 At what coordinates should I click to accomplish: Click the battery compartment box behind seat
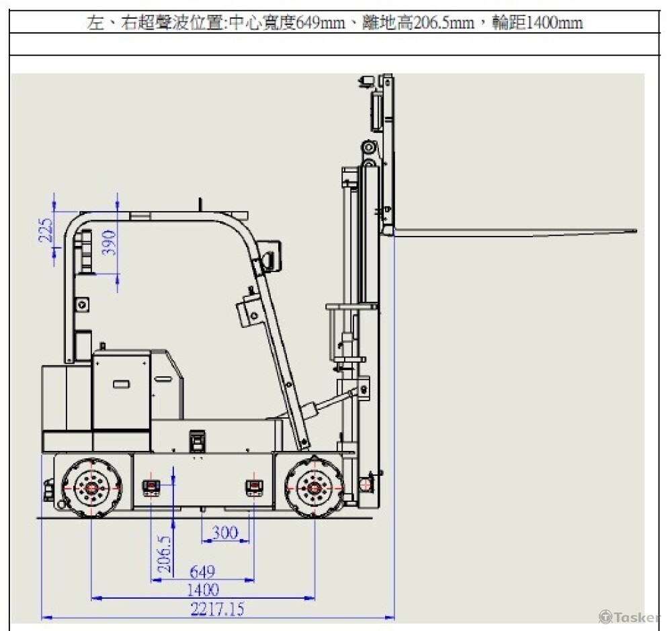click(121, 390)
